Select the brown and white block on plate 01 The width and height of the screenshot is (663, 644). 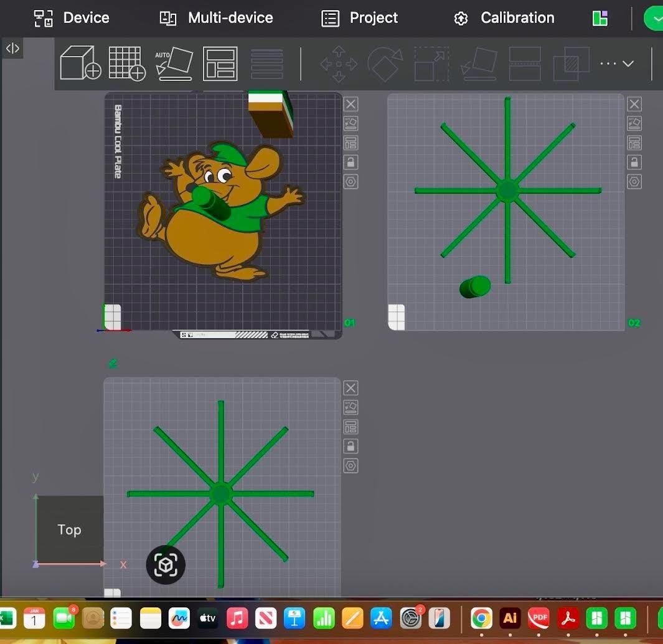click(271, 113)
